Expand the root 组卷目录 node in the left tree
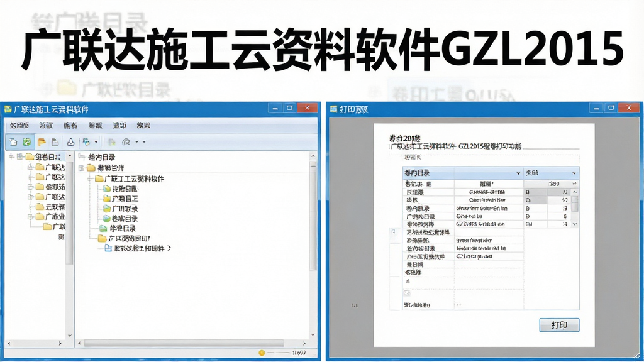This screenshot has height=362, width=644. (x=19, y=156)
